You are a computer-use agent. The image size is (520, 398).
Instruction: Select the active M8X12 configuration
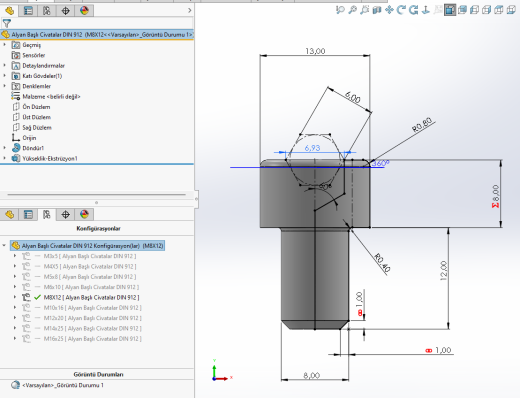(x=91, y=297)
